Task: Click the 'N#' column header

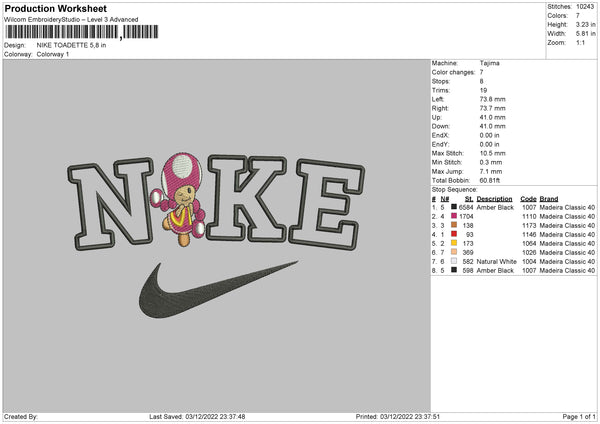Action: pyautogui.click(x=445, y=199)
